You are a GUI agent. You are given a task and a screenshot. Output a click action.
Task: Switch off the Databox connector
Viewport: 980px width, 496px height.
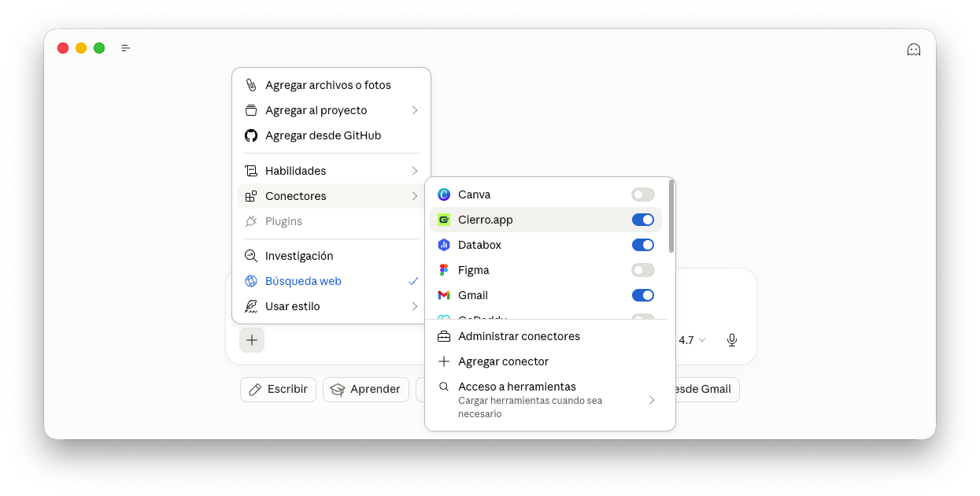642,245
